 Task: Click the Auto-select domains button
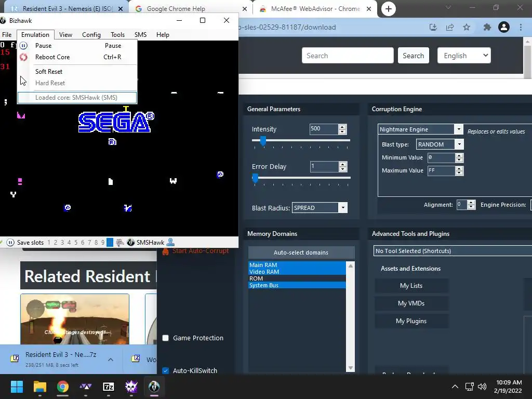pyautogui.click(x=301, y=252)
